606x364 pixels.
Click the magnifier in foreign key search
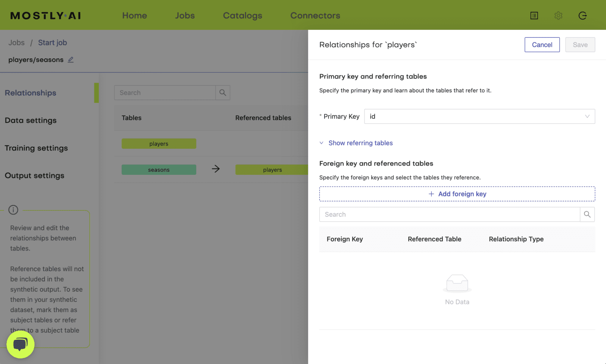587,215
